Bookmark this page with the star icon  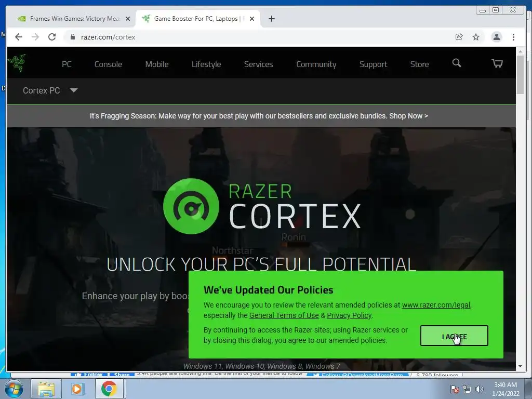476,37
